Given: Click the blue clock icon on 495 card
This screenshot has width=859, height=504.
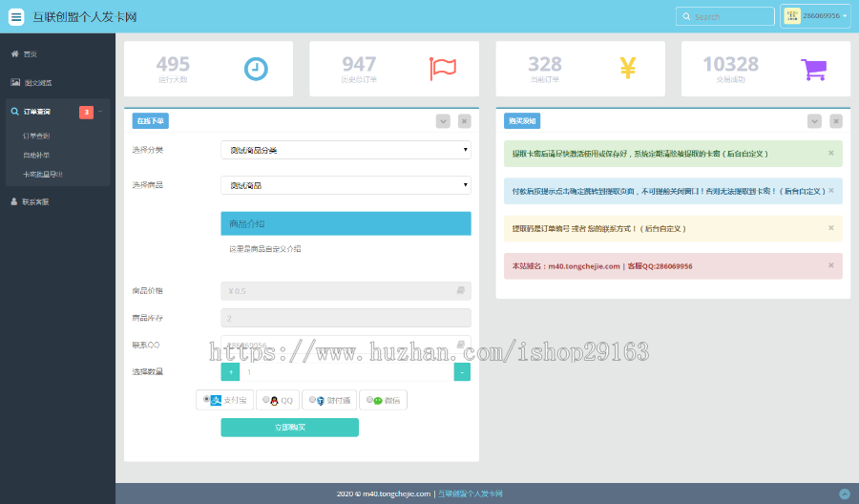Looking at the screenshot, I should 256,69.
